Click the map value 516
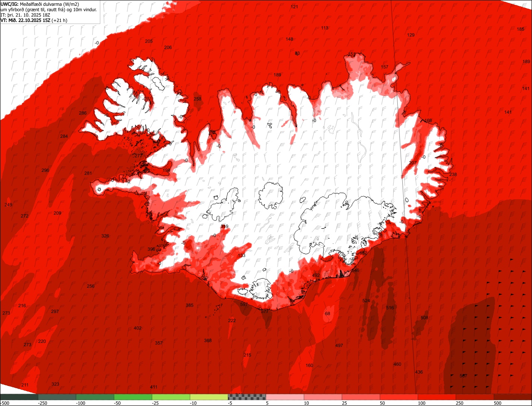This screenshot has width=532, height=406. point(390,308)
